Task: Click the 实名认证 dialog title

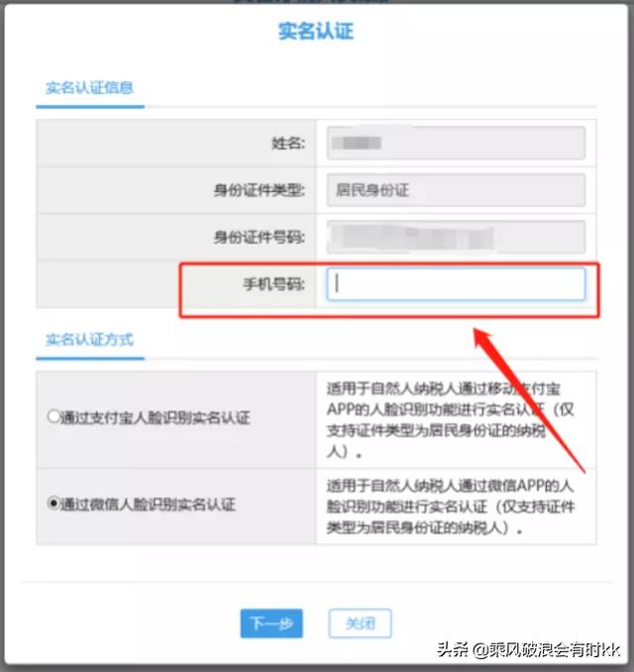Action: [x=316, y=32]
